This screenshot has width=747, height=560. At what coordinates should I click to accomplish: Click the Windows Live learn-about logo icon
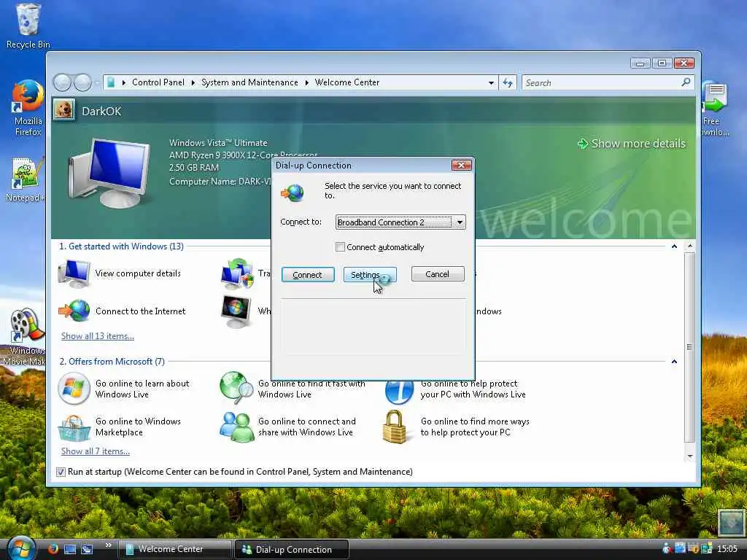click(74, 389)
